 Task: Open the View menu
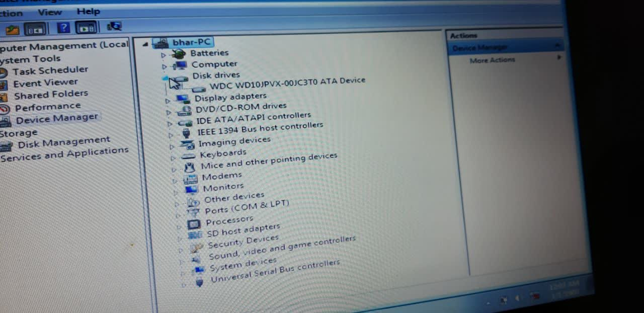(50, 12)
